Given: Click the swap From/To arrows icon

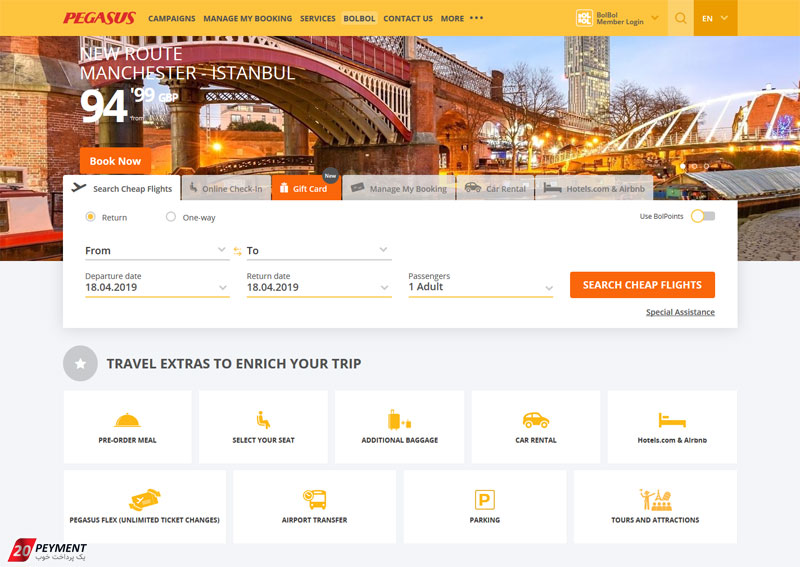Looking at the screenshot, I should (238, 251).
